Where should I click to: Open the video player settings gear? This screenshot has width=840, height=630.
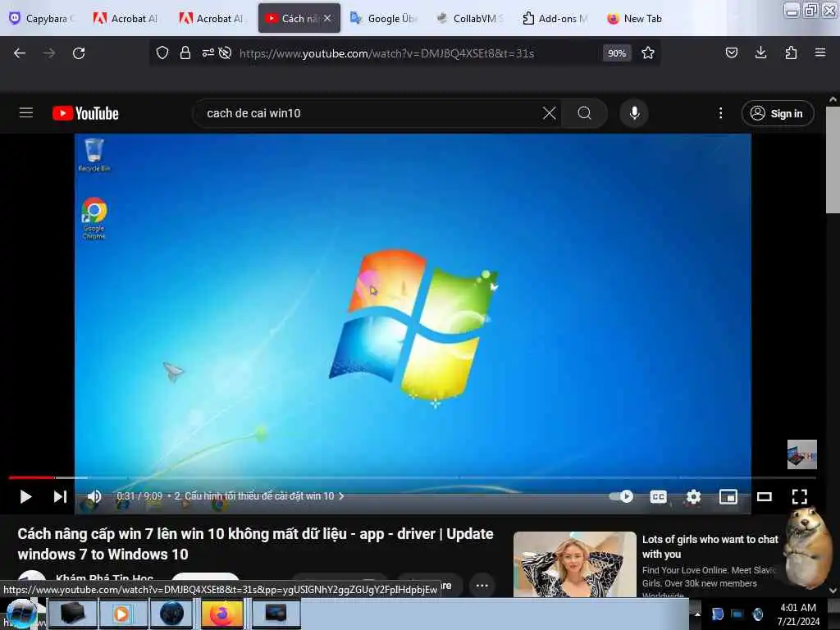(693, 496)
